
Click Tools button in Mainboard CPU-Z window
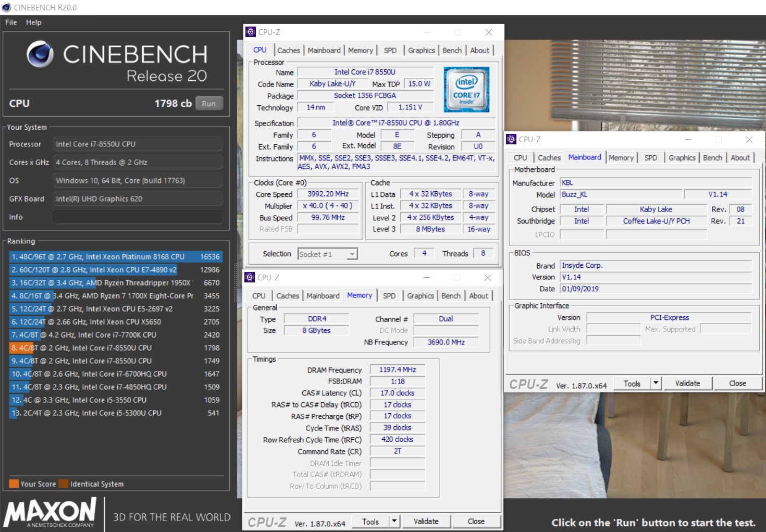coord(632,383)
